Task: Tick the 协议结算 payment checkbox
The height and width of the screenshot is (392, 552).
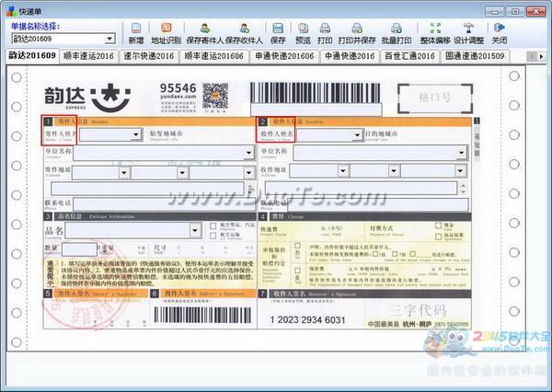Action: click(x=438, y=236)
